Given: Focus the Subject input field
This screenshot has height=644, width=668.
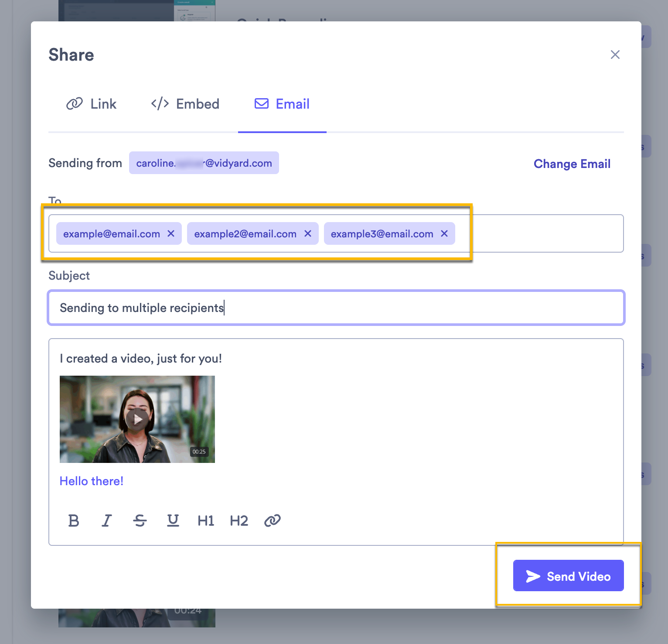Looking at the screenshot, I should point(336,308).
